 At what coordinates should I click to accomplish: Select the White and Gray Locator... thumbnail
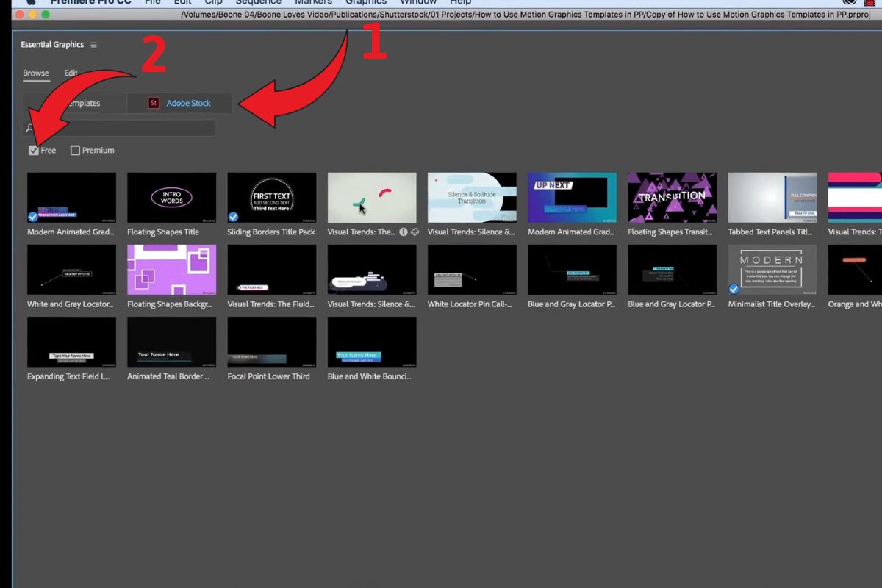[x=71, y=270]
